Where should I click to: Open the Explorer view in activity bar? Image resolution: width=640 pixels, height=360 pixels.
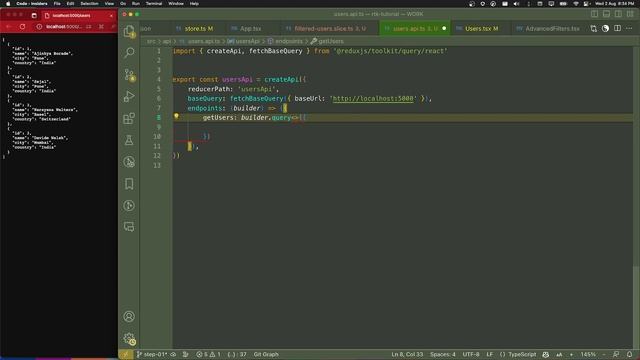[x=129, y=31]
